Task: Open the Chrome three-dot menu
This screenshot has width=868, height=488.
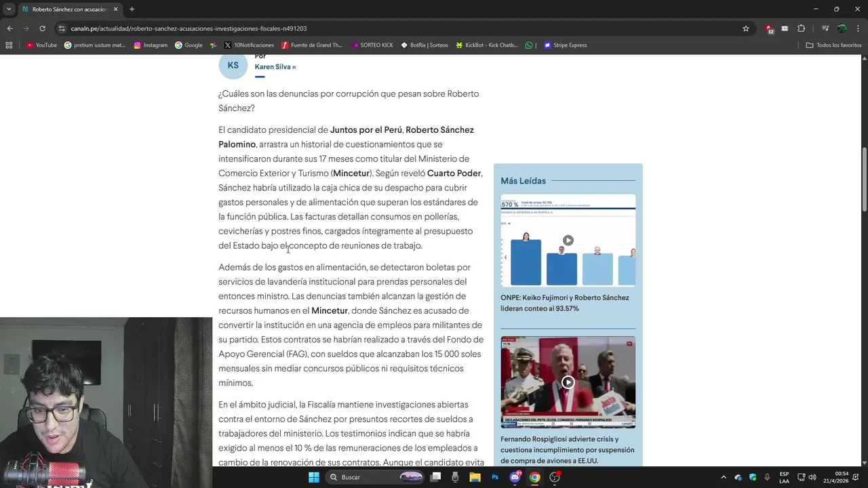Action: [858, 28]
